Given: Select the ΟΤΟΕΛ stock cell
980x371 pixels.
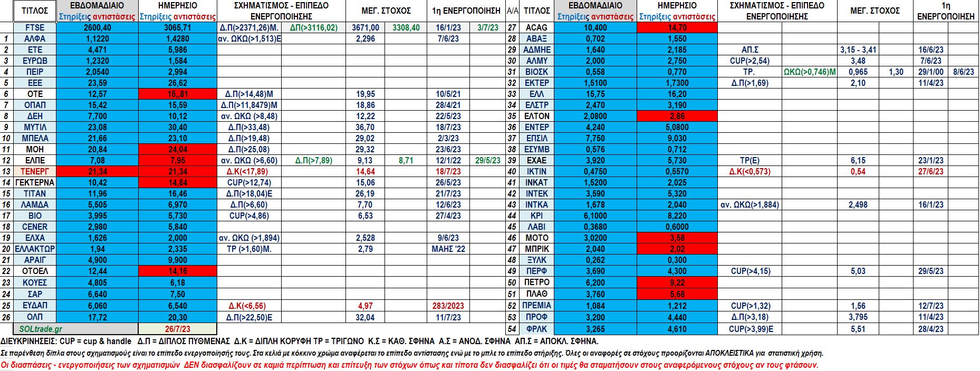Looking at the screenshot, I should click(35, 271).
